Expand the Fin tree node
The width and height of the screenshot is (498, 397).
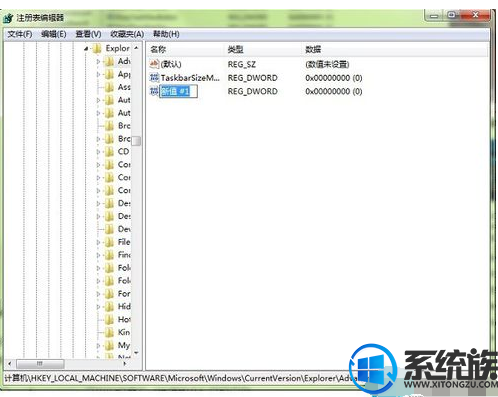pyautogui.click(x=98, y=255)
